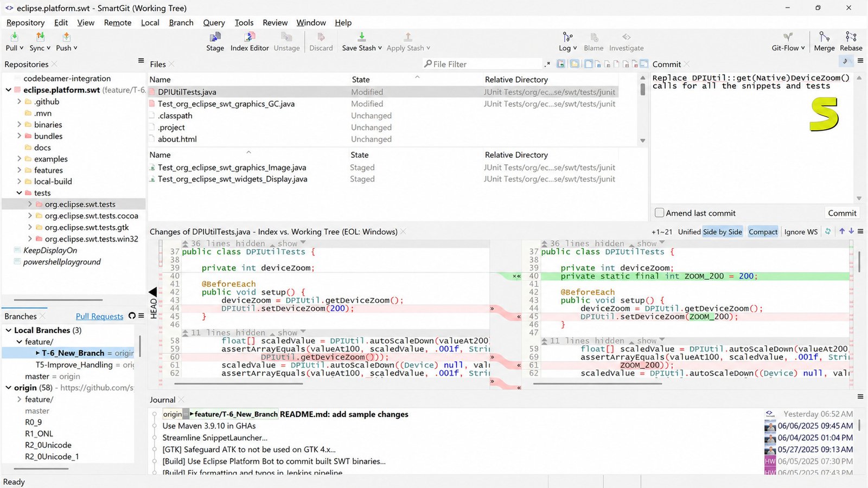Click the File Filter input field
868x488 pixels.
(x=482, y=64)
